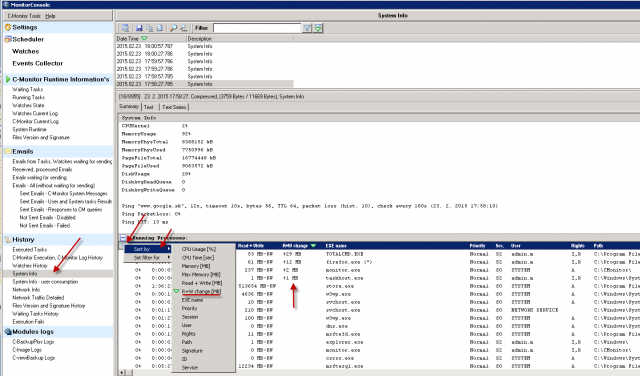Click the Filter input field
This screenshot has height=376, width=640.
257,28
